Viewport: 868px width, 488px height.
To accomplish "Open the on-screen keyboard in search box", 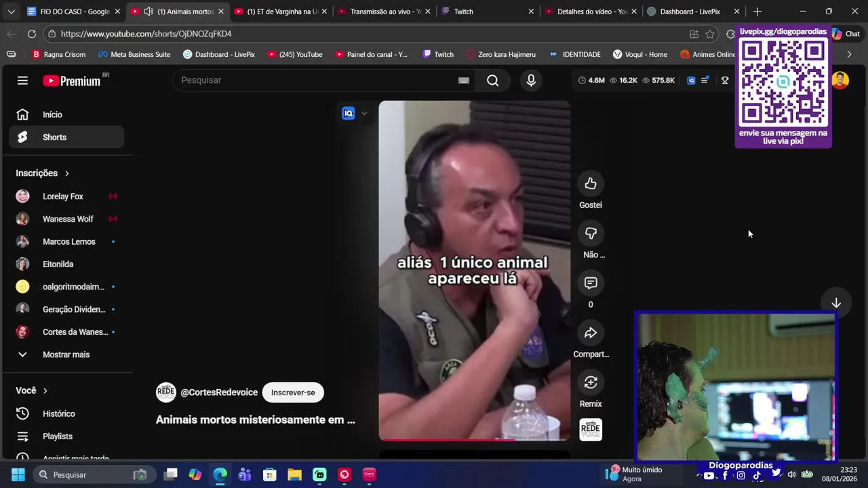I will point(464,80).
